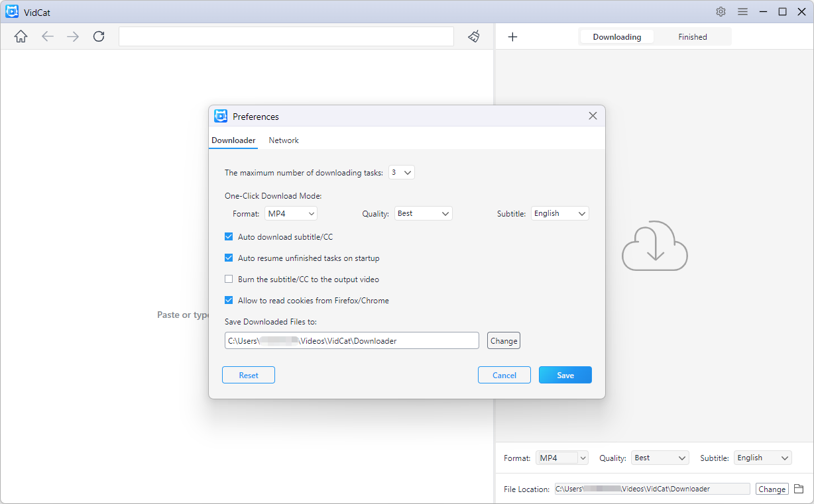The image size is (814, 504).
Task: Open the Quality dropdown in the main window's bottom bar
Action: (660, 458)
